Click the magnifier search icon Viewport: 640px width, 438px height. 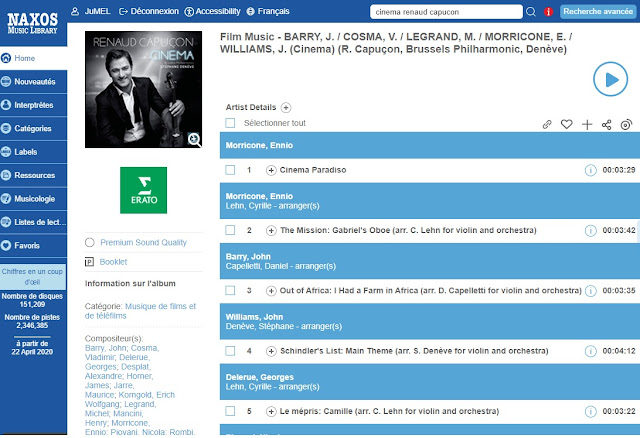pyautogui.click(x=531, y=12)
